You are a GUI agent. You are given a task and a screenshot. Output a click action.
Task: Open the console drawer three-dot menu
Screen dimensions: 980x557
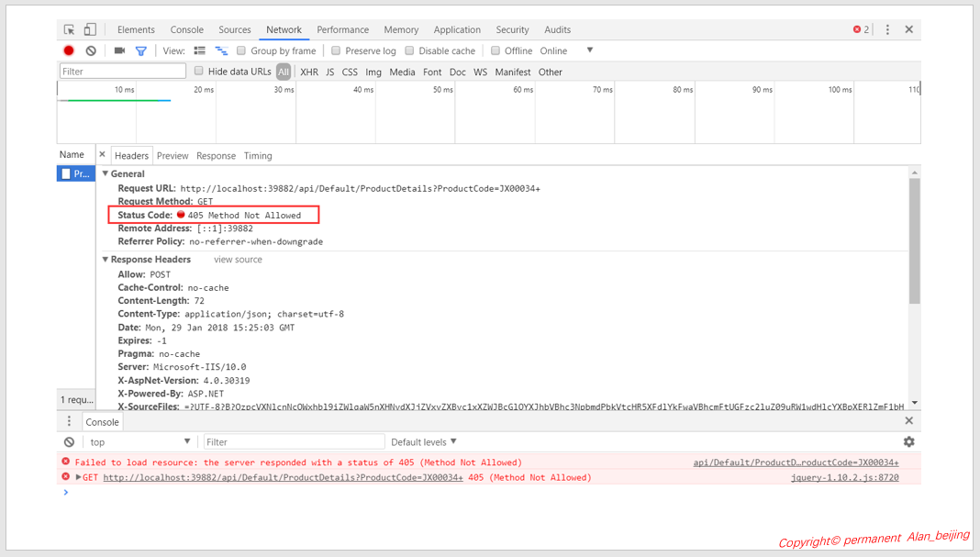pos(70,421)
